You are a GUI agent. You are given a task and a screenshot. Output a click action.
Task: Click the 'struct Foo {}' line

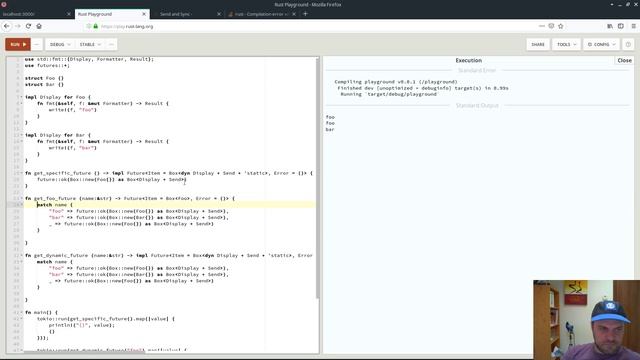coord(44,78)
